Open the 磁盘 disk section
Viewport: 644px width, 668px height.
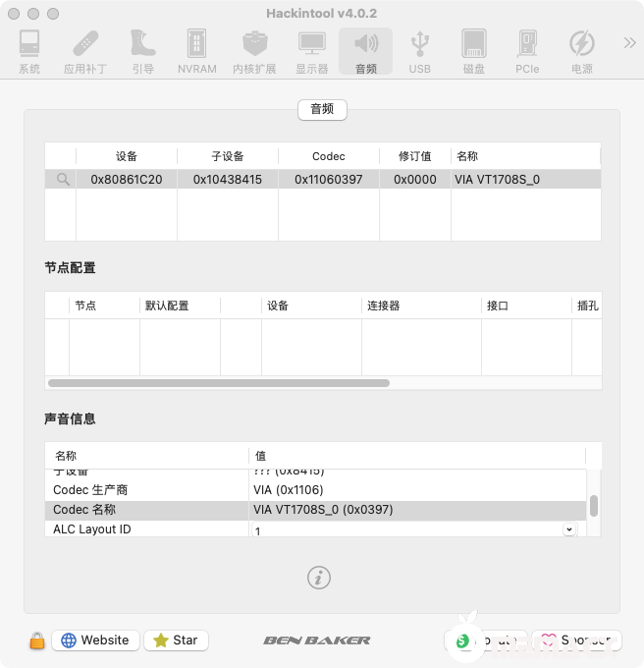pyautogui.click(x=474, y=52)
